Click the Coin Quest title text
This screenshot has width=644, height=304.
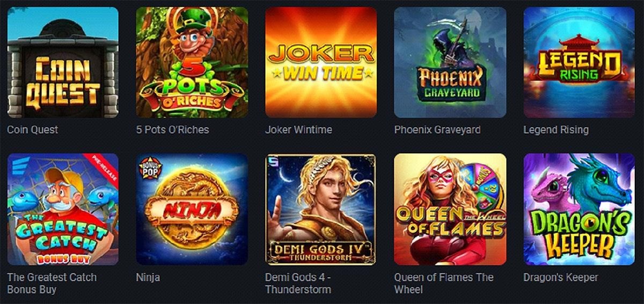coord(33,130)
